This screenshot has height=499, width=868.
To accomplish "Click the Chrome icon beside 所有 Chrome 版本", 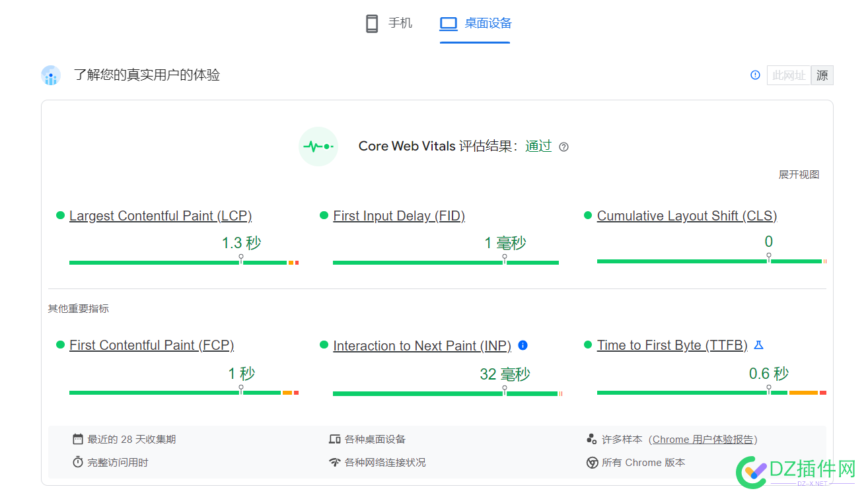I will (592, 463).
